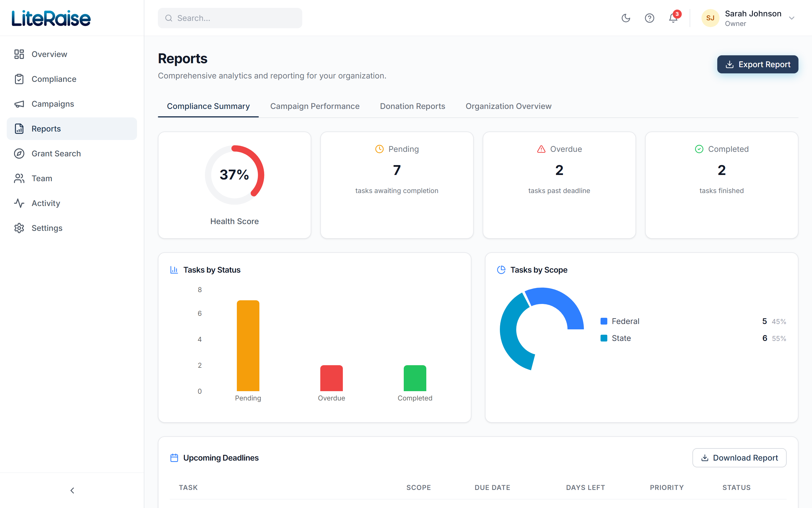The image size is (812, 508).
Task: Open the help question mark icon
Action: (x=650, y=18)
